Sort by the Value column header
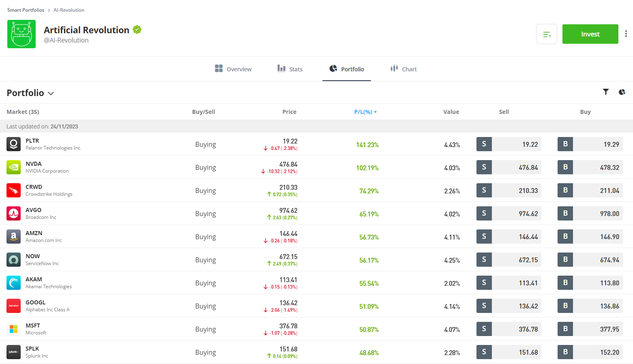The image size is (633, 364). [x=451, y=112]
